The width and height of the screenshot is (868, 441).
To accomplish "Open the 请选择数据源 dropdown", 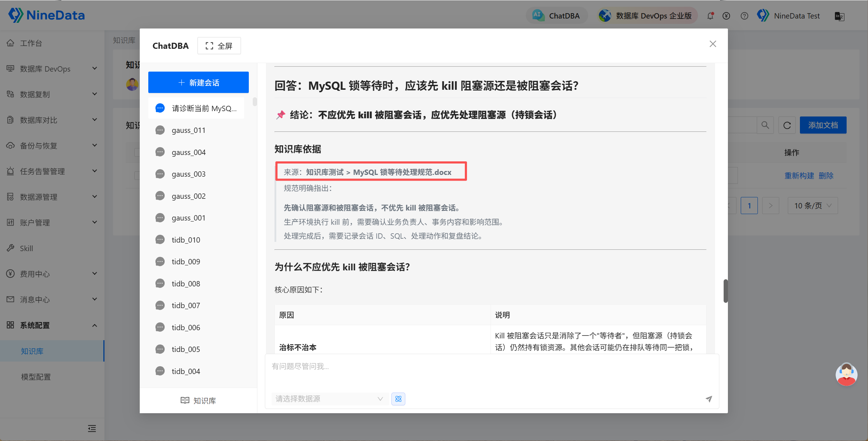I will [x=329, y=399].
